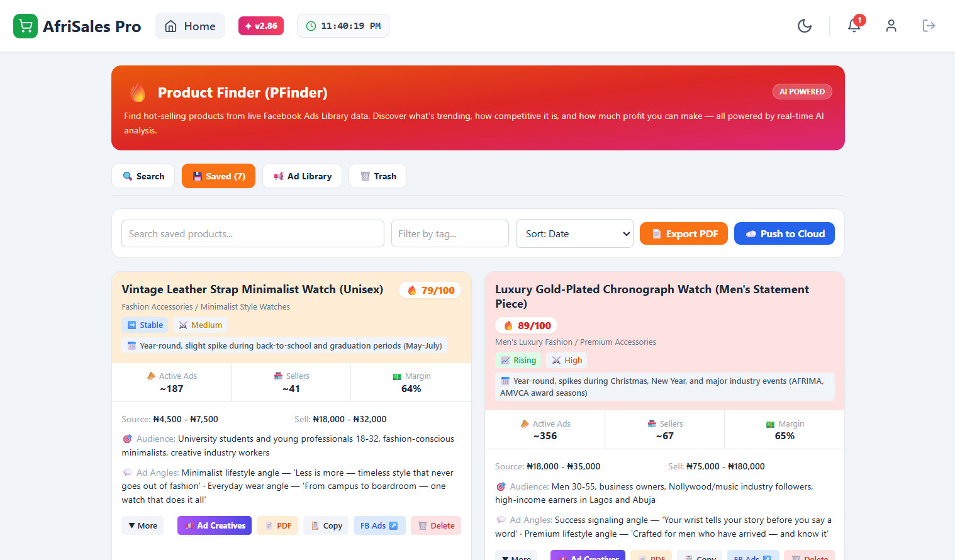Click the ~187 Active Ads value
Image resolution: width=955 pixels, height=560 pixels.
pos(171,389)
